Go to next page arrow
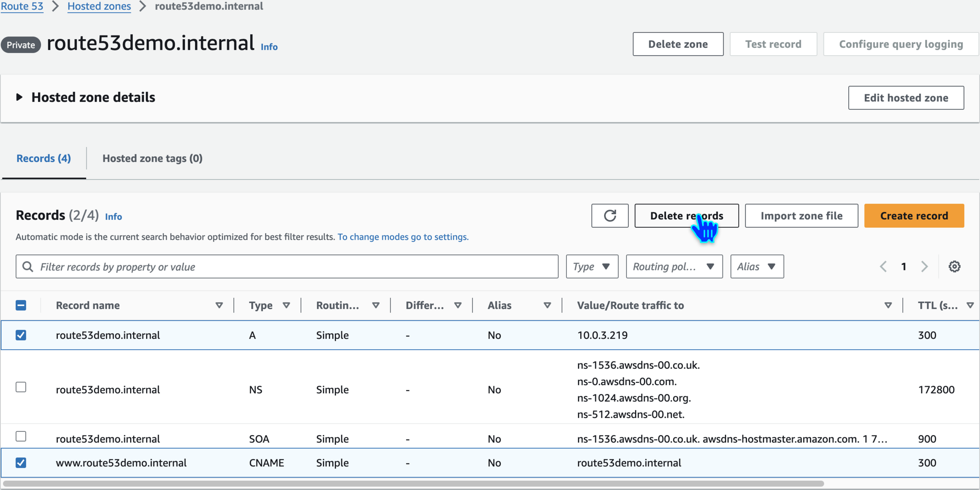Screen dimensions: 980x490 [x=924, y=267]
